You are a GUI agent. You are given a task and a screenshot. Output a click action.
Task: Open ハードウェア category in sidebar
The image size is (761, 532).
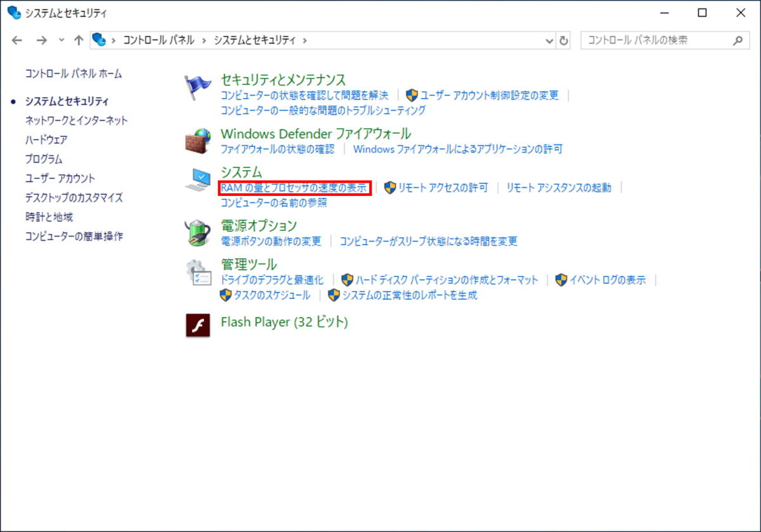coord(46,139)
